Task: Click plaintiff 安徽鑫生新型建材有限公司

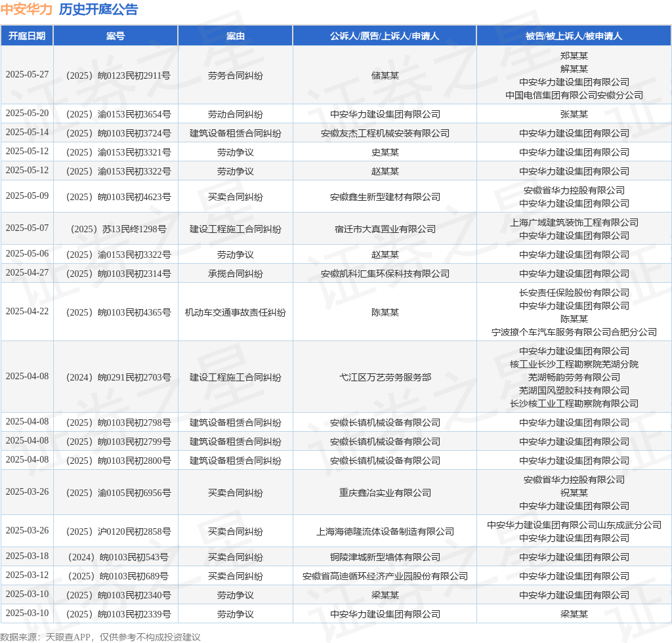Action: coord(385,197)
